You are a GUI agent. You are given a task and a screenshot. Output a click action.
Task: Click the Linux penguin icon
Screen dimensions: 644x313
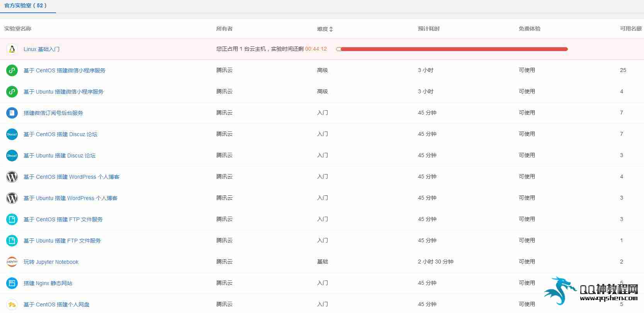point(12,49)
